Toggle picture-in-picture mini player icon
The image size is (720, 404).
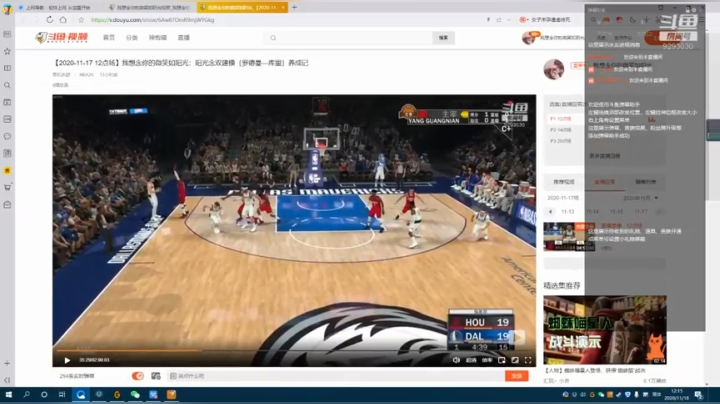(501, 360)
